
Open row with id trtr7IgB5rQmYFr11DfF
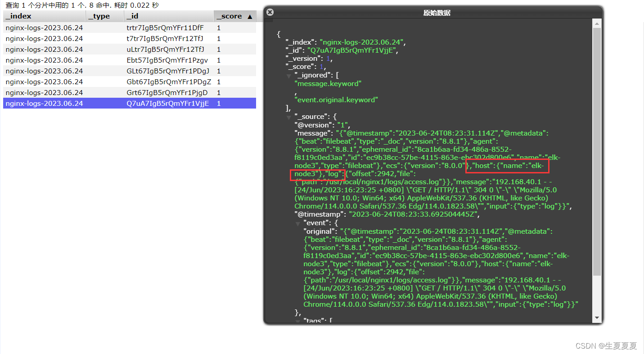pos(130,28)
